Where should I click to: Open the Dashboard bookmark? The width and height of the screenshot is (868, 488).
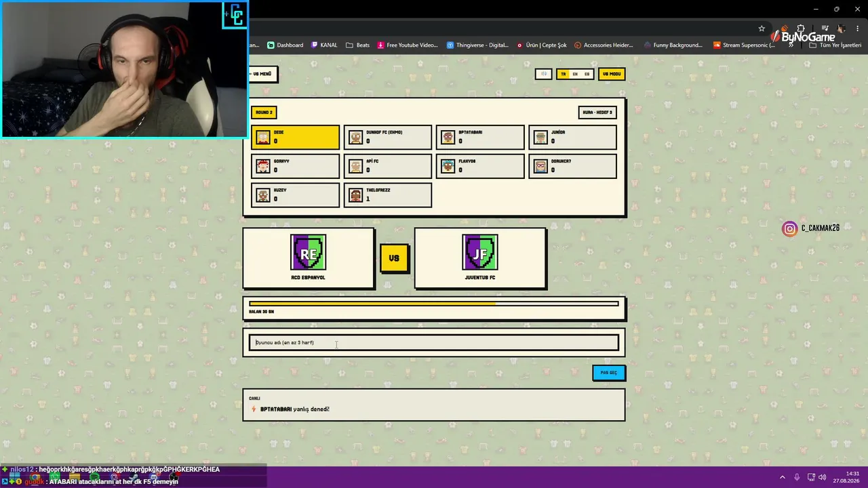[285, 45]
